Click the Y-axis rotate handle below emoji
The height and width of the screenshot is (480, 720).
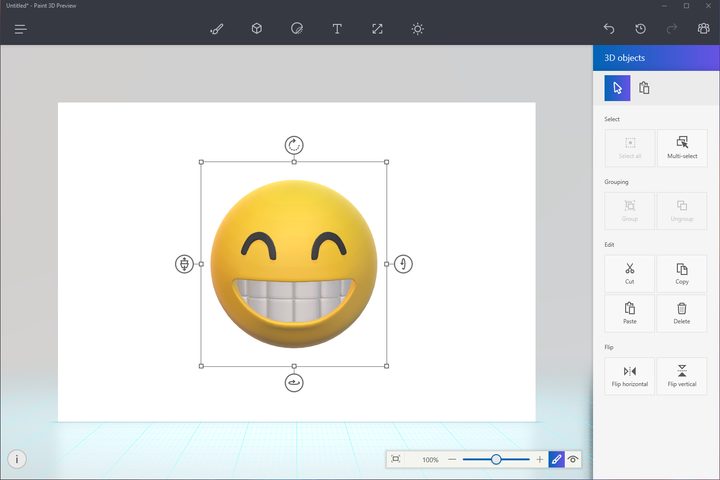(294, 383)
